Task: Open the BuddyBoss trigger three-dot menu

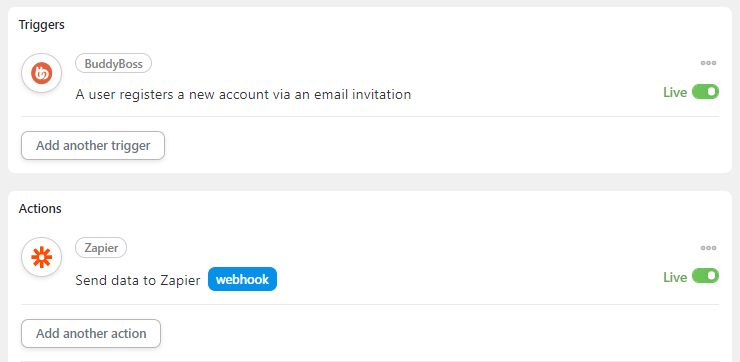Action: click(708, 63)
